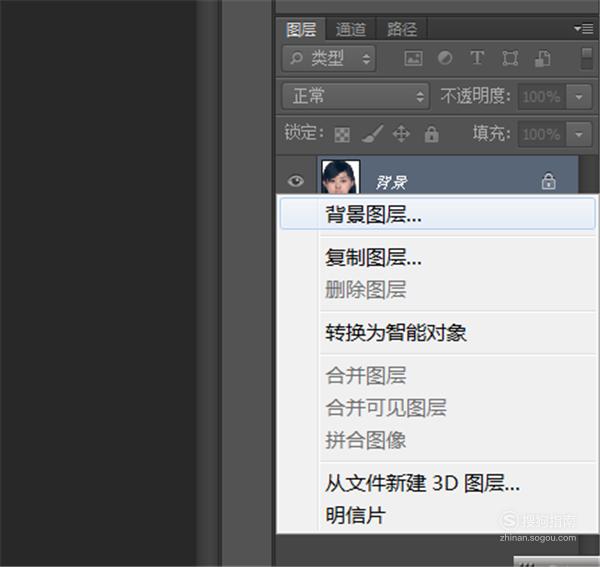Switch to the 路径 tab

click(x=402, y=29)
